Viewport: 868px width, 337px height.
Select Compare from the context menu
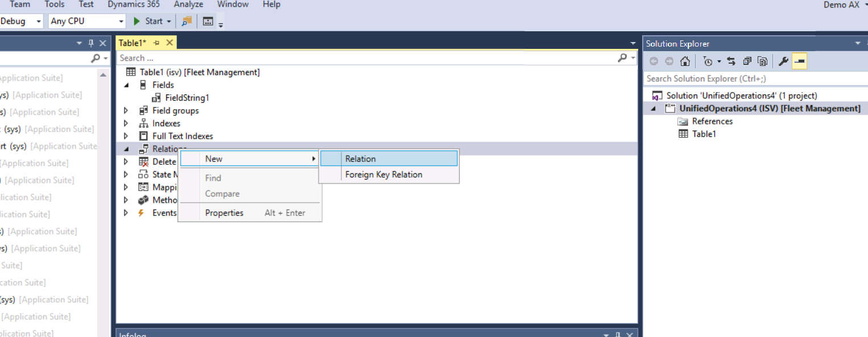click(x=222, y=193)
